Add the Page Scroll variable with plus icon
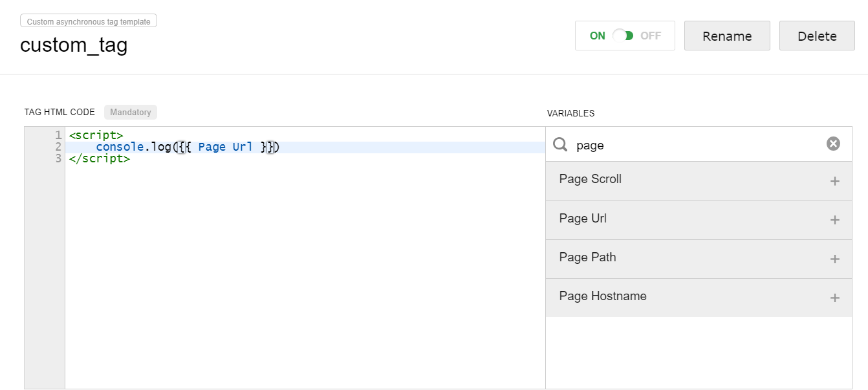868x390 pixels. (834, 181)
